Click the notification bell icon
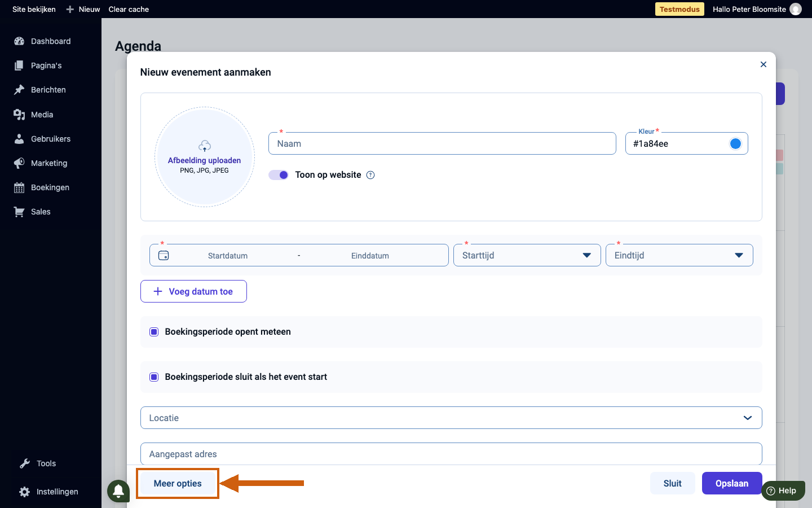 point(118,491)
